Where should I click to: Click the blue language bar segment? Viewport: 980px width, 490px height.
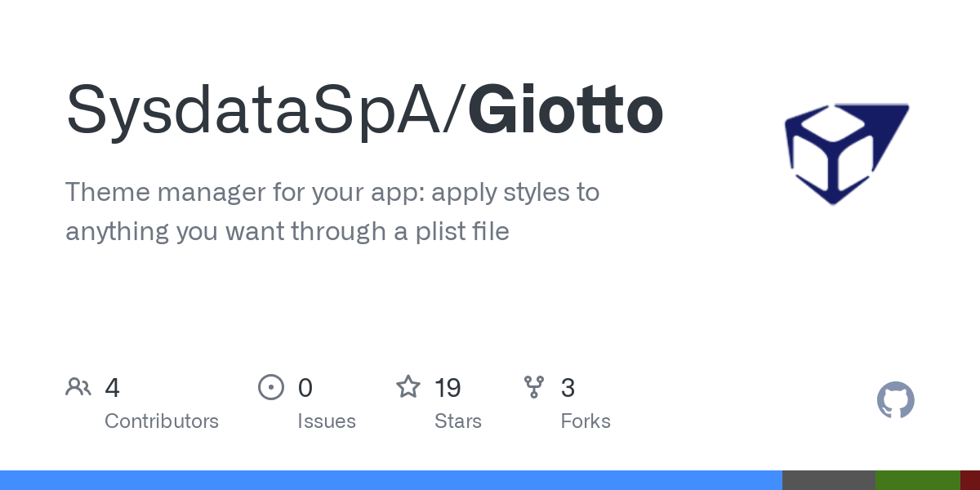pyautogui.click(x=390, y=480)
